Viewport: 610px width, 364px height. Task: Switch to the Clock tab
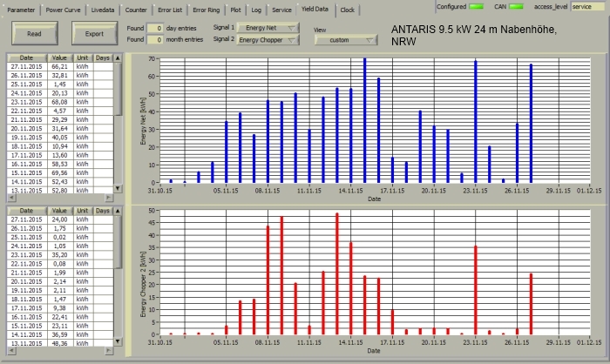click(347, 10)
